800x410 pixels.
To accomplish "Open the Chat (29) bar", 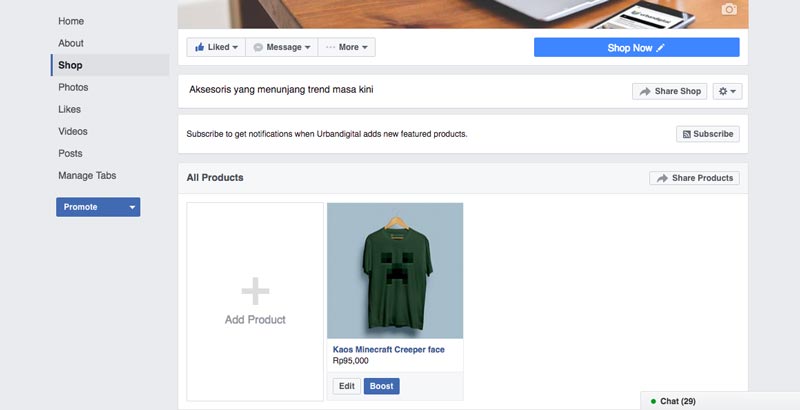I will (720, 401).
